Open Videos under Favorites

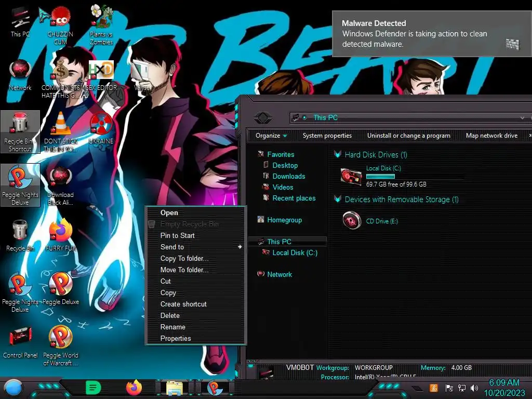click(283, 187)
